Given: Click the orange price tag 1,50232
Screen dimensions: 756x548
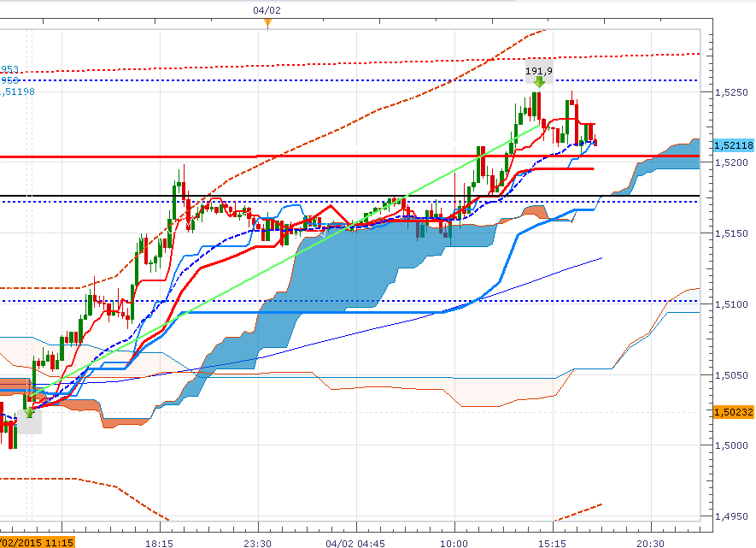Looking at the screenshot, I should 733,412.
